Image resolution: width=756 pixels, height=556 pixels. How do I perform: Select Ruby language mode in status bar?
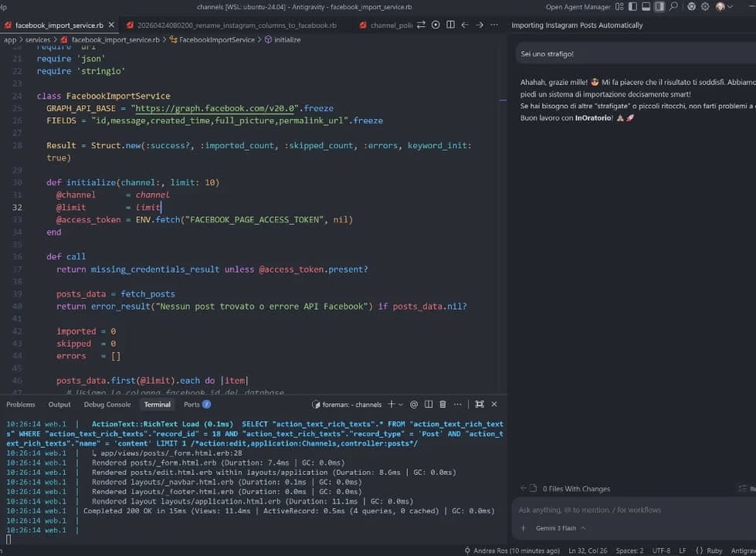[714, 551]
